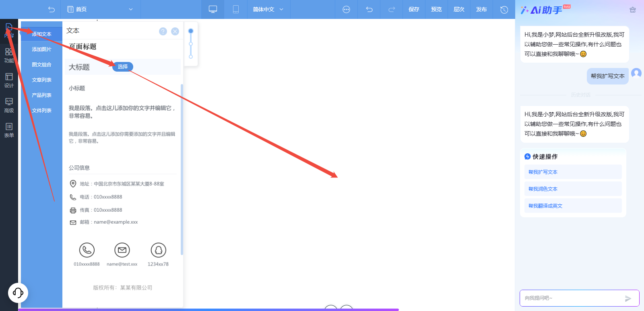Viewport: 644px width, 311px height.
Task: Open the 表单 sidebar section
Action: click(x=9, y=130)
